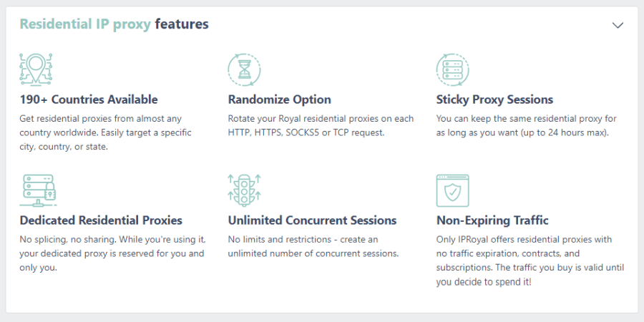The height and width of the screenshot is (322, 644).
Task: Click the location pin countries icon
Action: 36,69
